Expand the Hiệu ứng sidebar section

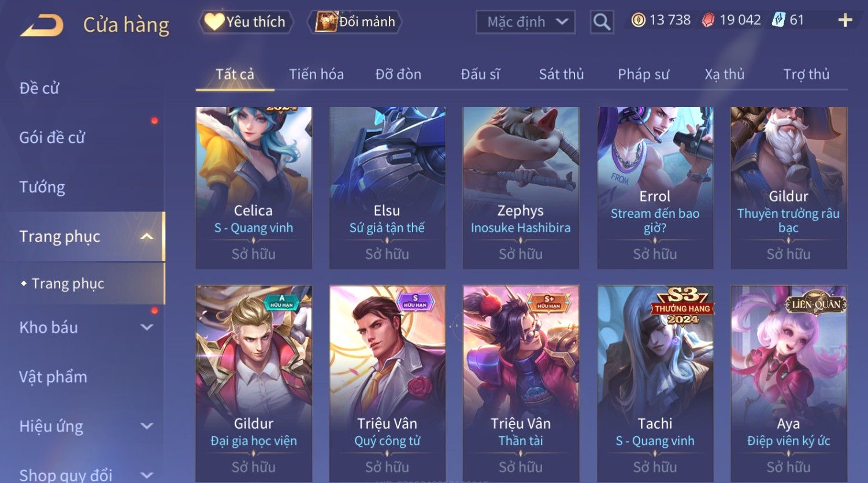coord(147,426)
